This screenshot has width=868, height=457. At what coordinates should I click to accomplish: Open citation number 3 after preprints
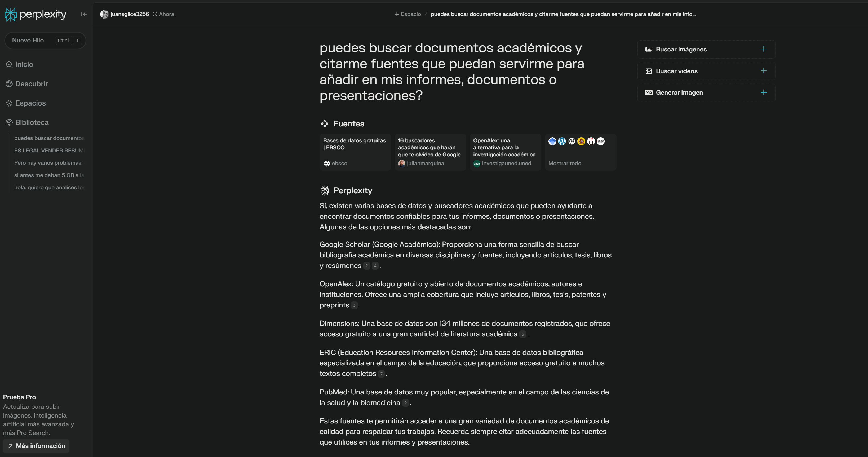click(354, 305)
